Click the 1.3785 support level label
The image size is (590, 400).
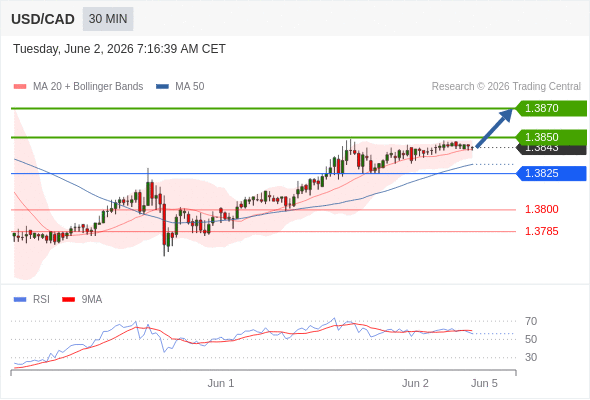tap(541, 231)
